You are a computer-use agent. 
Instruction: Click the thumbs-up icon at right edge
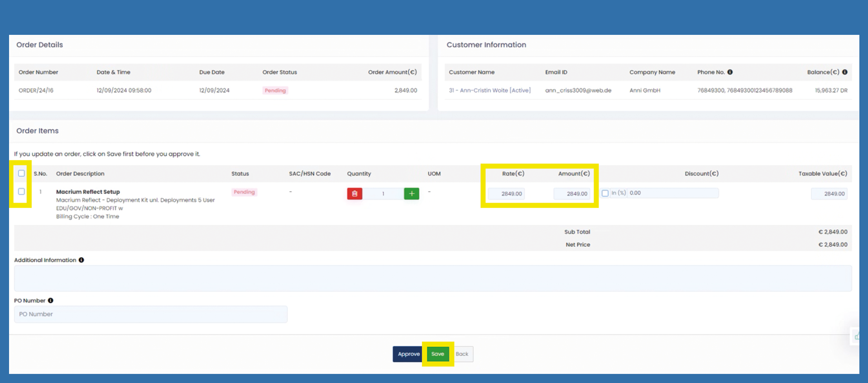tap(856, 336)
